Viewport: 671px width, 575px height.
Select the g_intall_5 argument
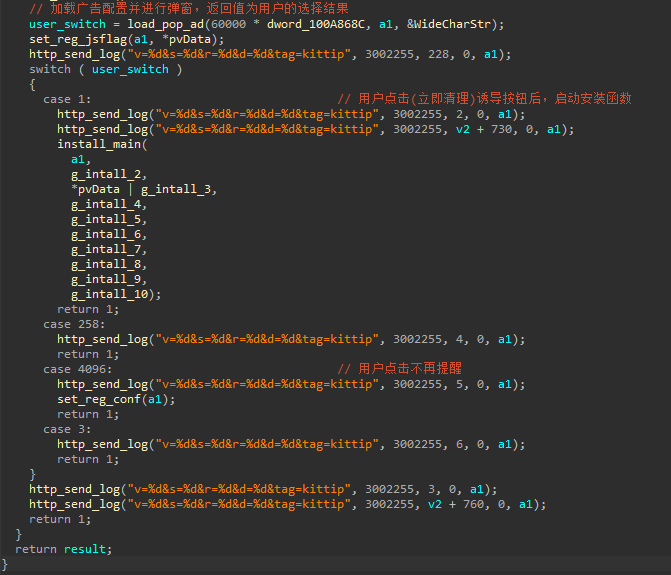(106, 219)
